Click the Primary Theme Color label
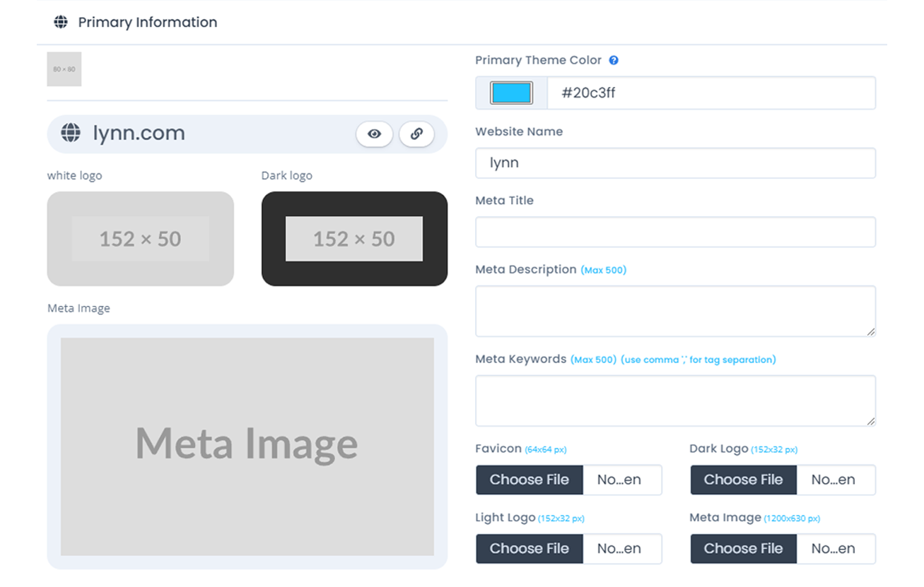The width and height of the screenshot is (924, 587). click(x=539, y=60)
